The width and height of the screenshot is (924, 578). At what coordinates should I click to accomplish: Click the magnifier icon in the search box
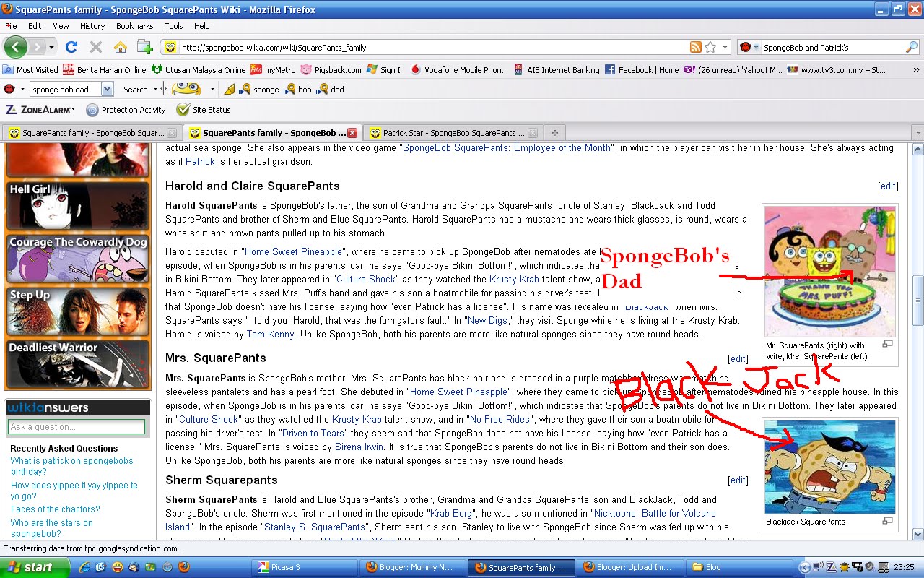click(x=912, y=47)
